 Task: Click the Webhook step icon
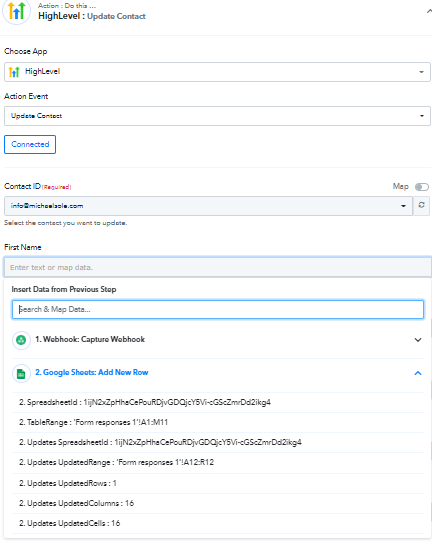point(21,340)
